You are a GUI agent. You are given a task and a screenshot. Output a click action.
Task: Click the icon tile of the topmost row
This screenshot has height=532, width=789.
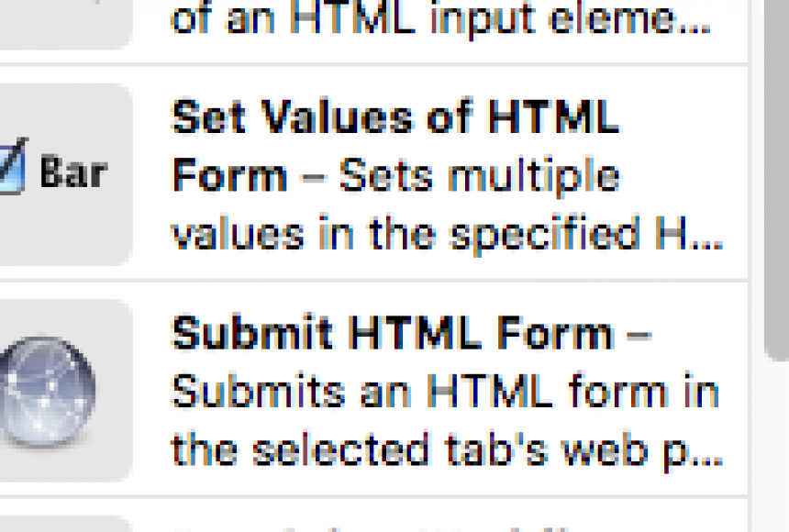coord(65,24)
